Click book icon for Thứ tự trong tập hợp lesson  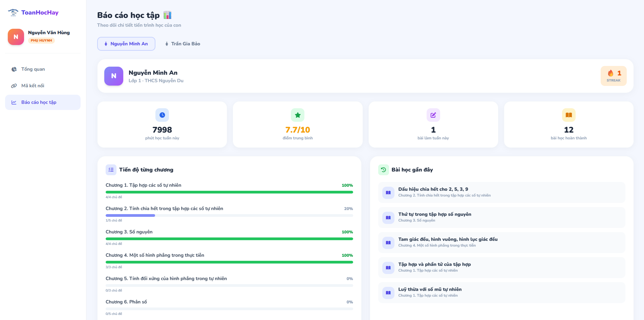[388, 218]
